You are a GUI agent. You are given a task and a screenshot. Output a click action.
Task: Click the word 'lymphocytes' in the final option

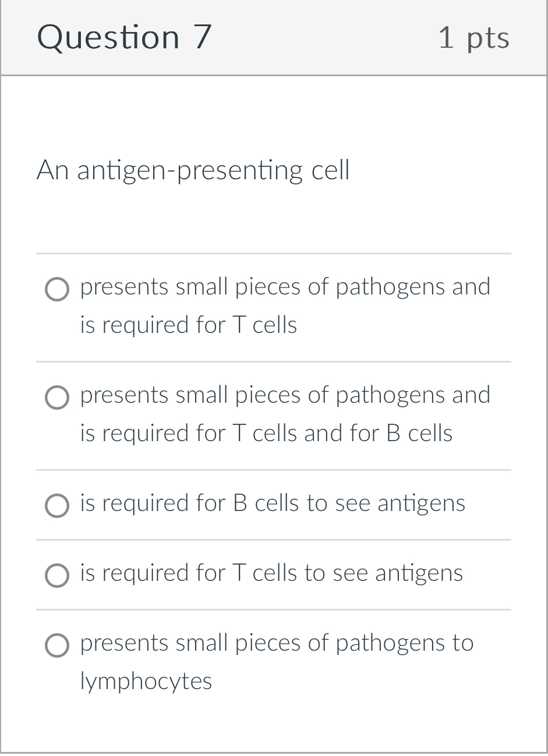146,681
